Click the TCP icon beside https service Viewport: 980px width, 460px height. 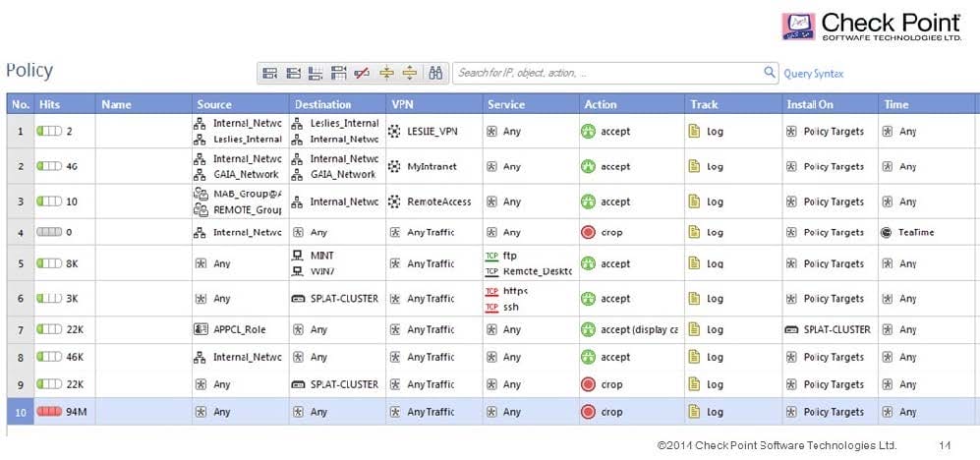(x=491, y=291)
